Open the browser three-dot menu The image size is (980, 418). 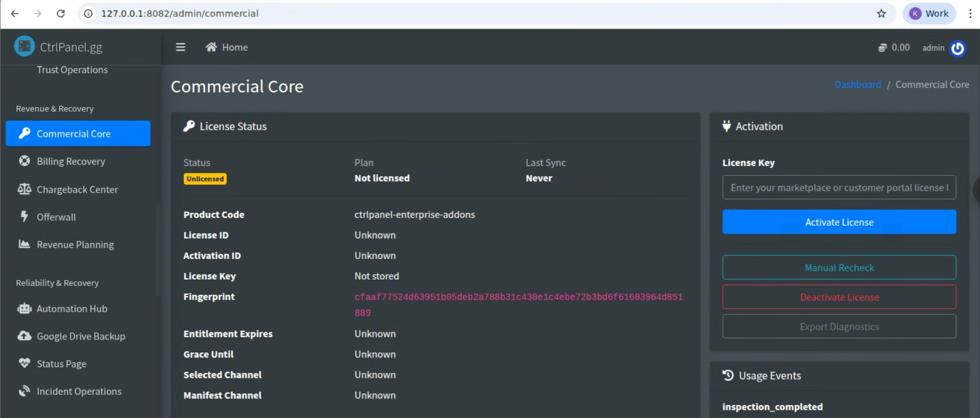970,13
